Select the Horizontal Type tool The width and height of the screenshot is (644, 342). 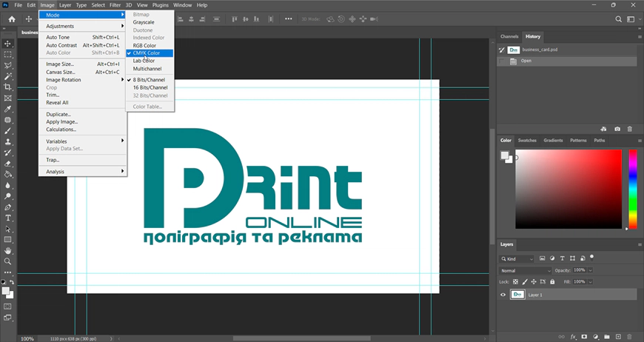(7, 218)
